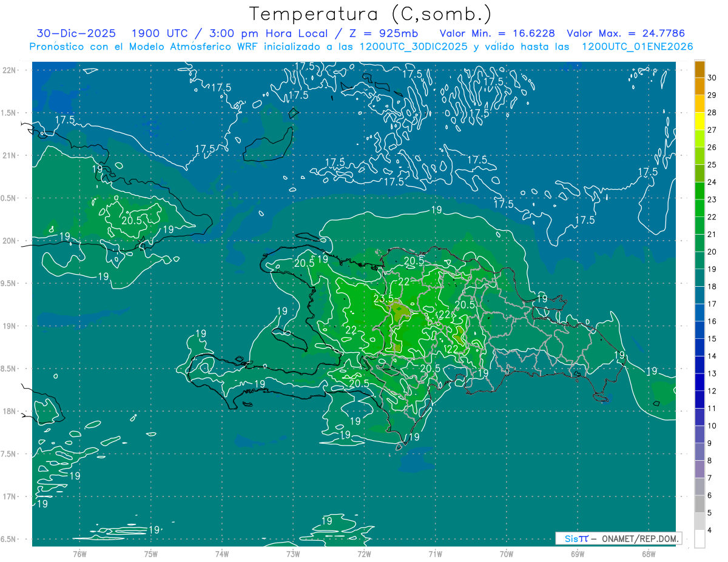Click the color scale label '10'
Viewport: 728px width, 562px height.
coord(712,426)
